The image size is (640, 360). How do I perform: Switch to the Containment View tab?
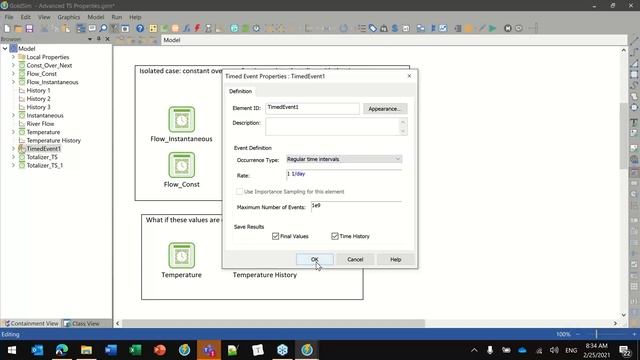pyautogui.click(x=31, y=323)
